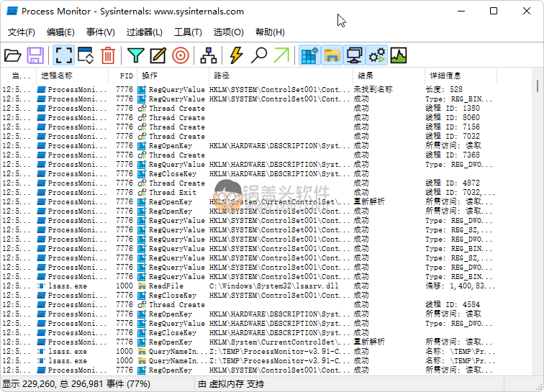Image resolution: width=544 pixels, height=392 pixels.
Task: Toggle showing profiling events graph icon
Action: [399, 55]
